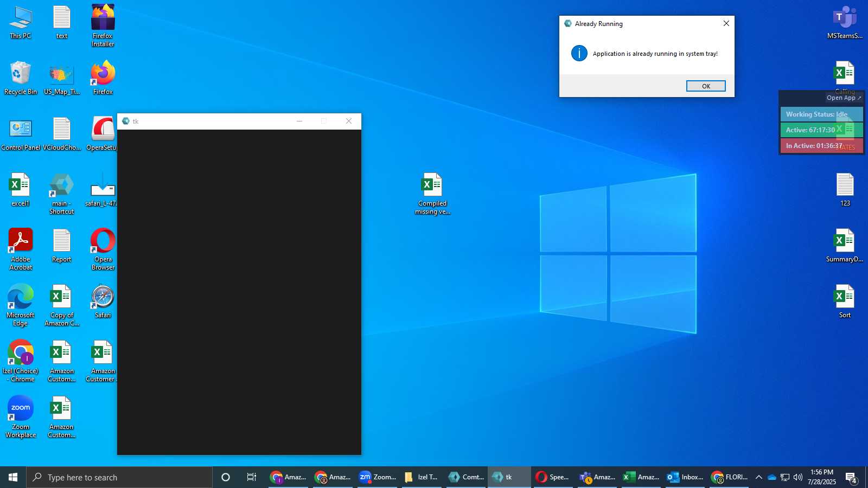Open the Action Center notifications
This screenshot has height=488, width=868.
851,478
